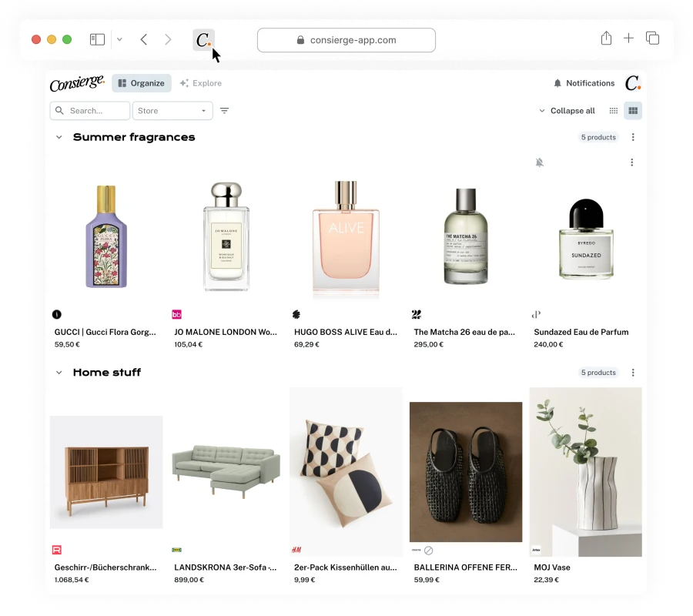
Task: Open the Store dropdown
Action: coord(172,110)
